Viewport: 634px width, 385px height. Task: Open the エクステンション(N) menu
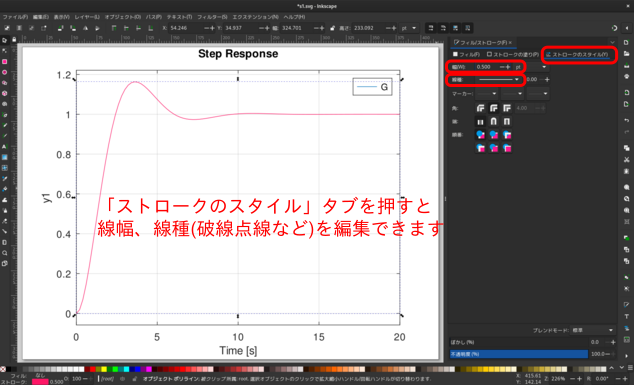[x=256, y=17]
